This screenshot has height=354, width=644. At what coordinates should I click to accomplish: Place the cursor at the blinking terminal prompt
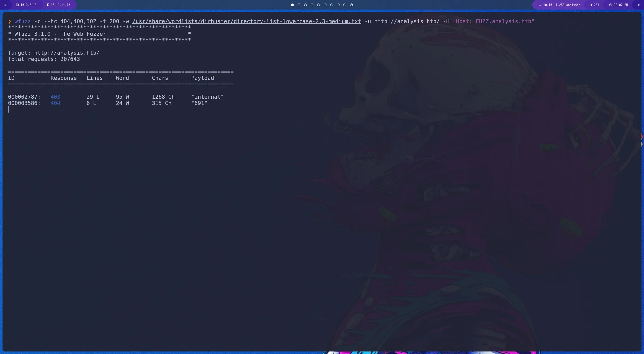click(9, 109)
